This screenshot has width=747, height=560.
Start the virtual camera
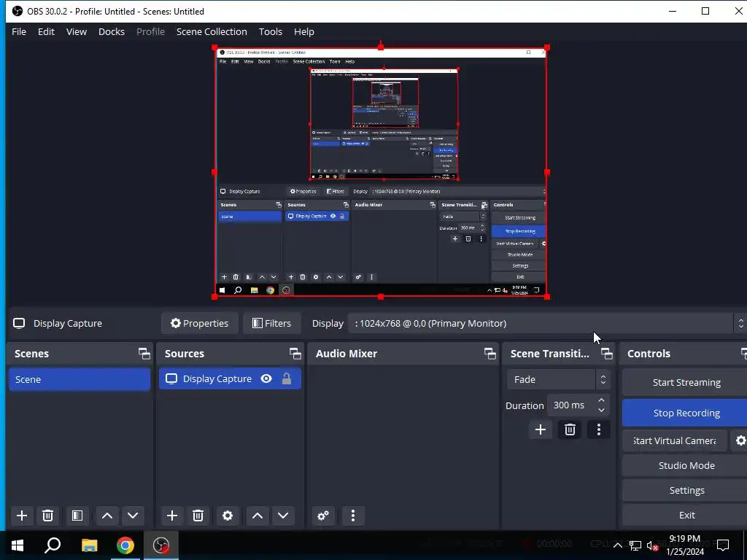[x=675, y=440]
